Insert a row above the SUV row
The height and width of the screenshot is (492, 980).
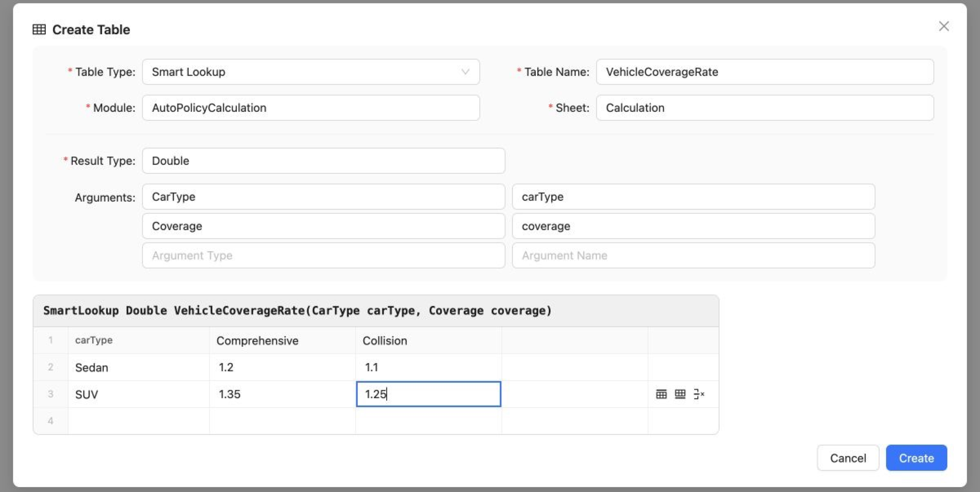click(x=661, y=394)
